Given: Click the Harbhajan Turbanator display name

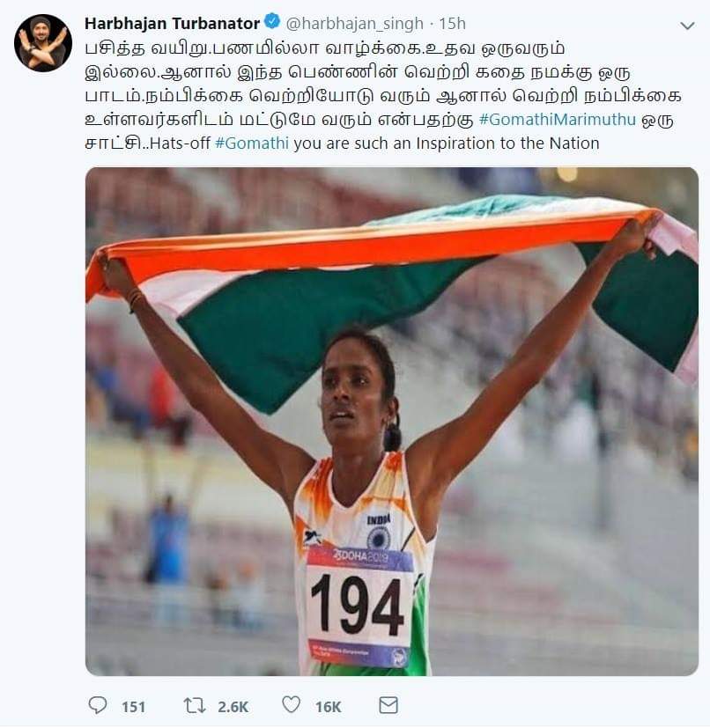Looking at the screenshot, I should [x=172, y=23].
